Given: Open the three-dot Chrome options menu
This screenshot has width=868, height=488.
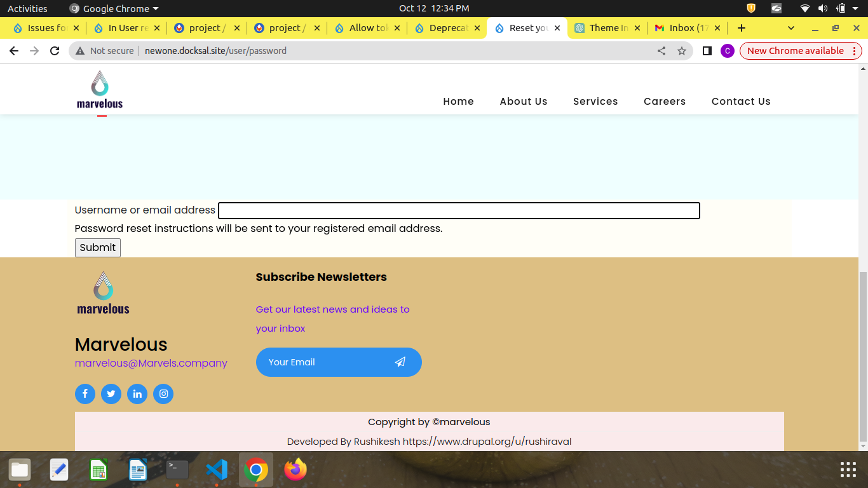Looking at the screenshot, I should click(x=853, y=51).
